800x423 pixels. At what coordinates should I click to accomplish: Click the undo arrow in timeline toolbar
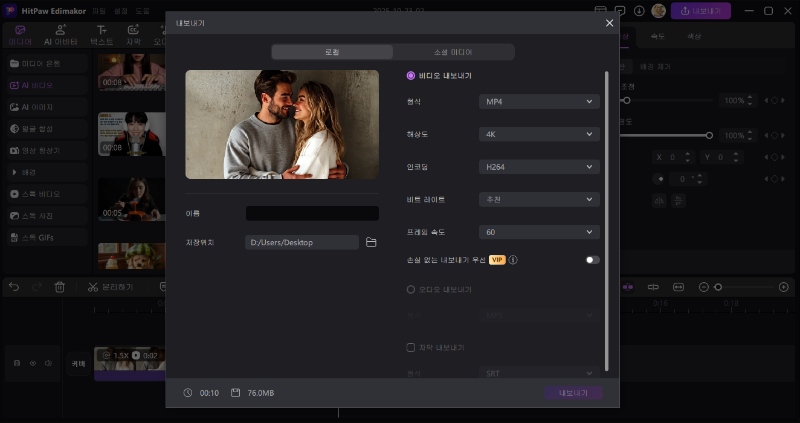14,287
